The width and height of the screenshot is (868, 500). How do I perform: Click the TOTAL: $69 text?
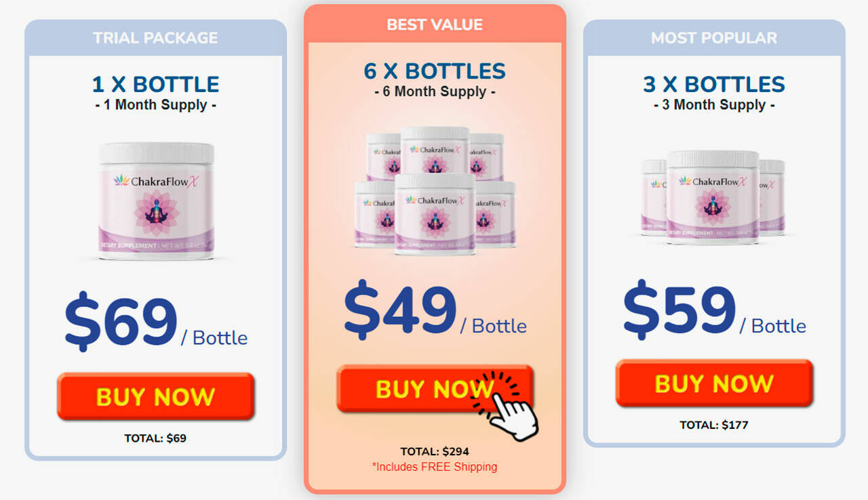[x=155, y=438]
